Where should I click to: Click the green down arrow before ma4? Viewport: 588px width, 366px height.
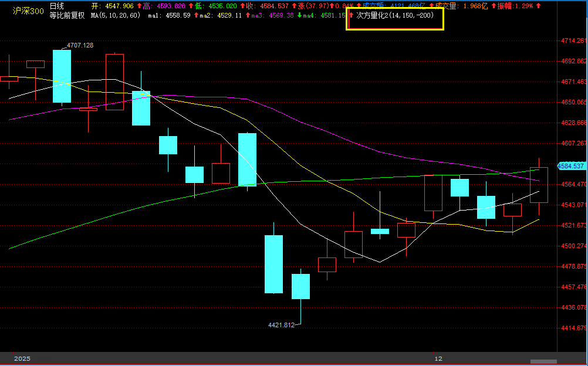(316, 15)
